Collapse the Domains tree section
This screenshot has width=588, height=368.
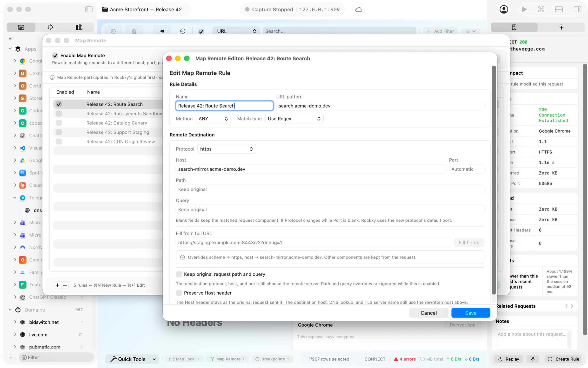(x=10, y=310)
